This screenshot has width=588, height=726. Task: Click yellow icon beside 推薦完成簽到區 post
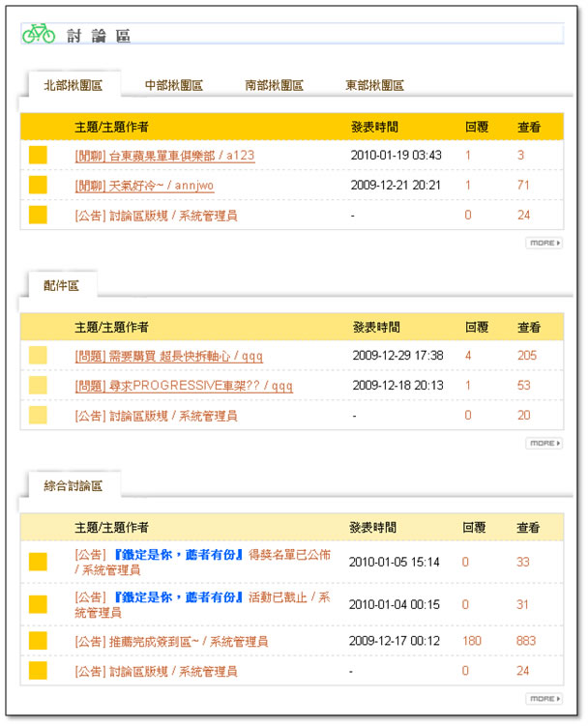pos(38,641)
